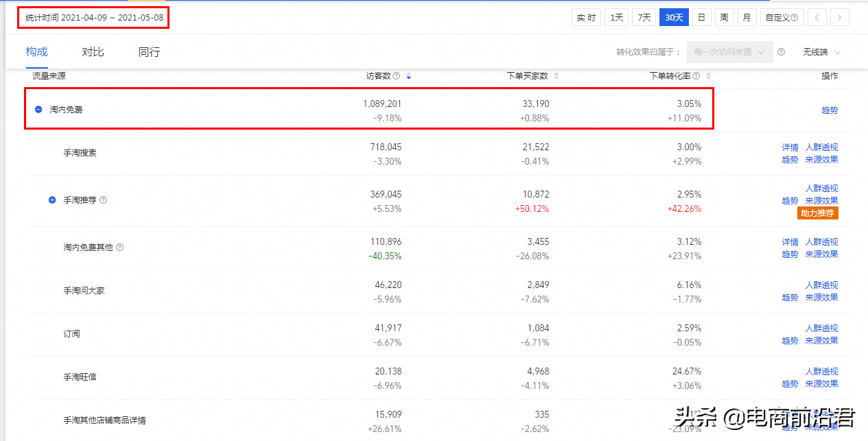Open the 无线端 device dropdown

point(821,52)
